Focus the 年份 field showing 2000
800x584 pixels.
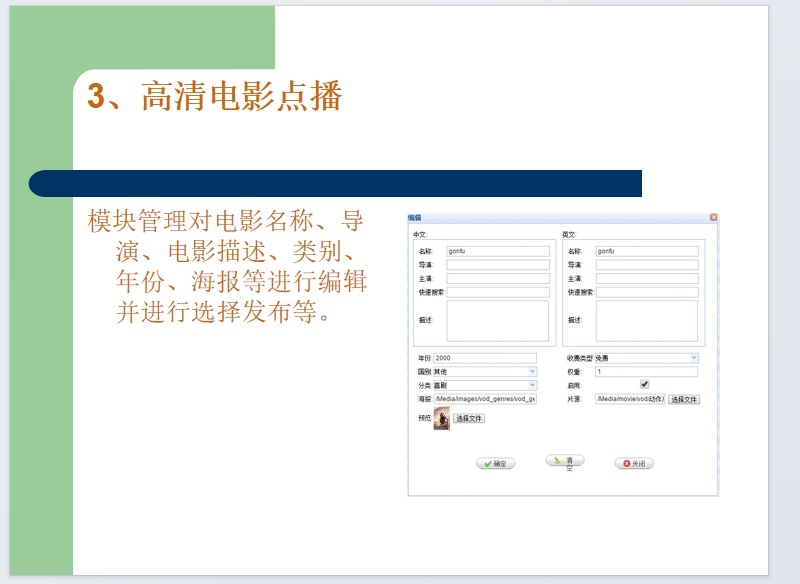pos(485,358)
